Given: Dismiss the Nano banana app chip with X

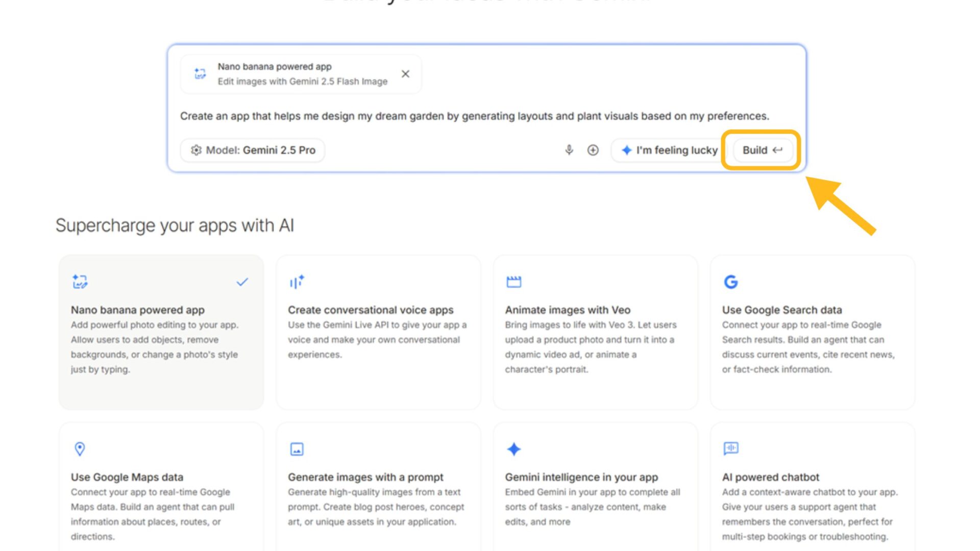Looking at the screenshot, I should pos(405,73).
